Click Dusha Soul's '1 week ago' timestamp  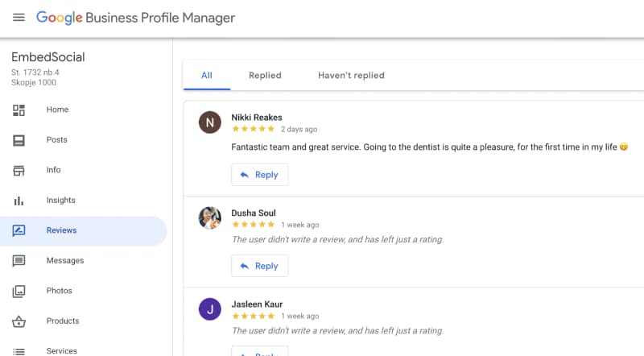click(299, 225)
